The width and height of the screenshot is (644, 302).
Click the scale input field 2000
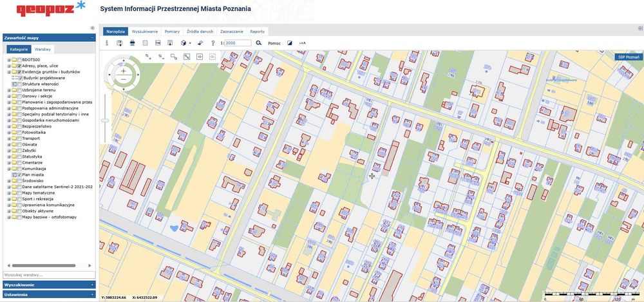point(238,42)
